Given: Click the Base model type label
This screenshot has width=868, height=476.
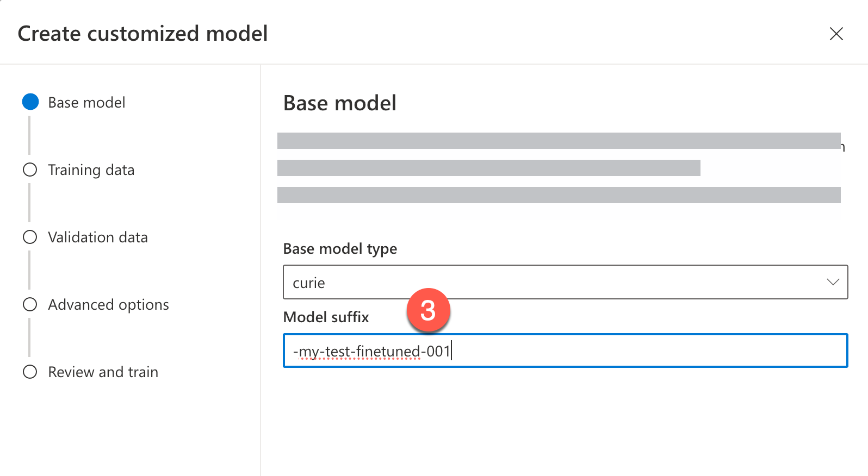Looking at the screenshot, I should tap(340, 248).
